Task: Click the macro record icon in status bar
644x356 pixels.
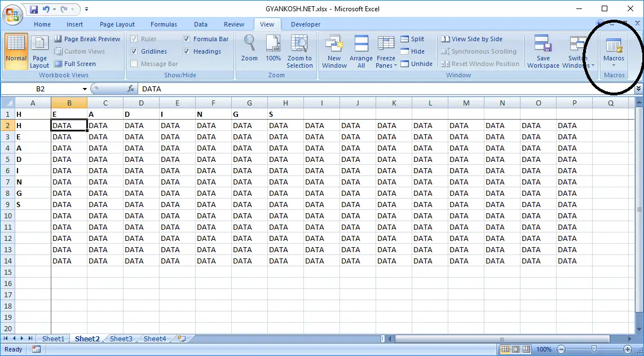Action: tap(36, 349)
